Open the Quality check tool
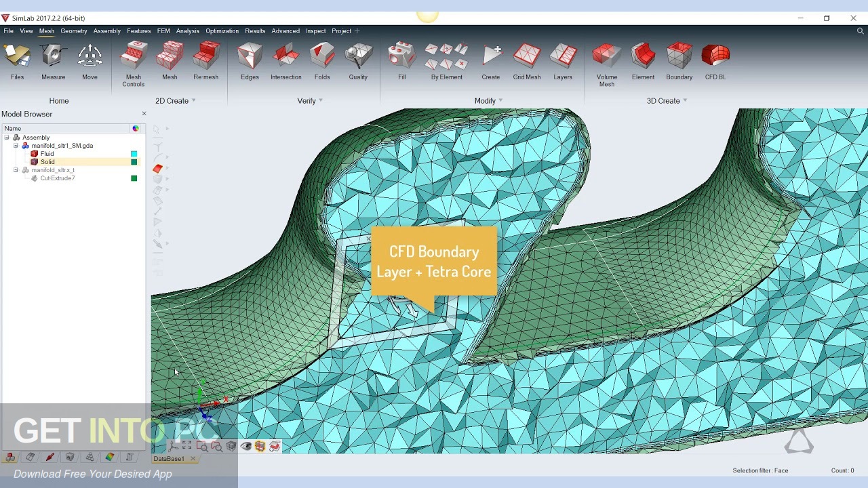 point(358,61)
